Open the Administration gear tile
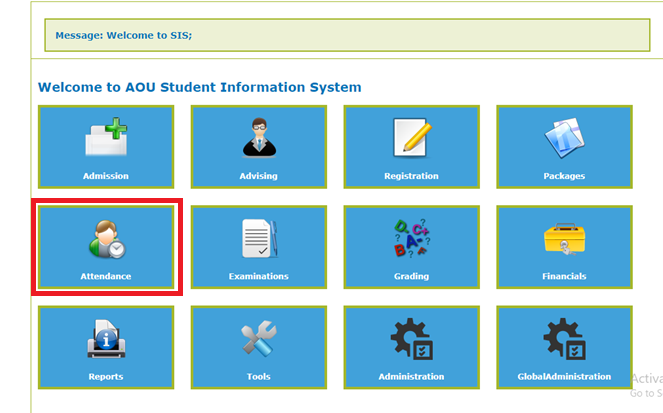 click(411, 347)
